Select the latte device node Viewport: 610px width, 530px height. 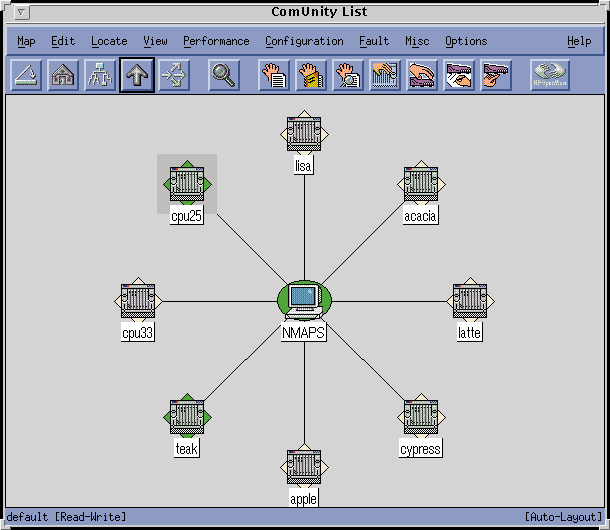tap(469, 299)
